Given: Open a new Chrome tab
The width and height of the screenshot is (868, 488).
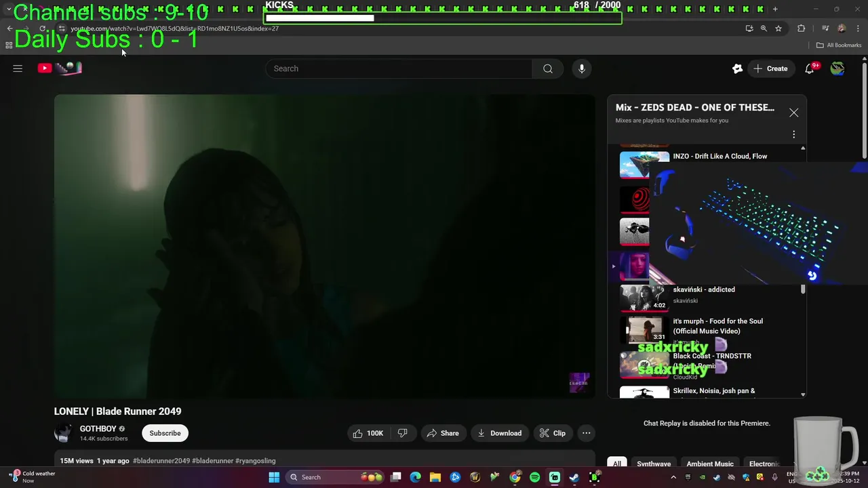Looking at the screenshot, I should 775,9.
